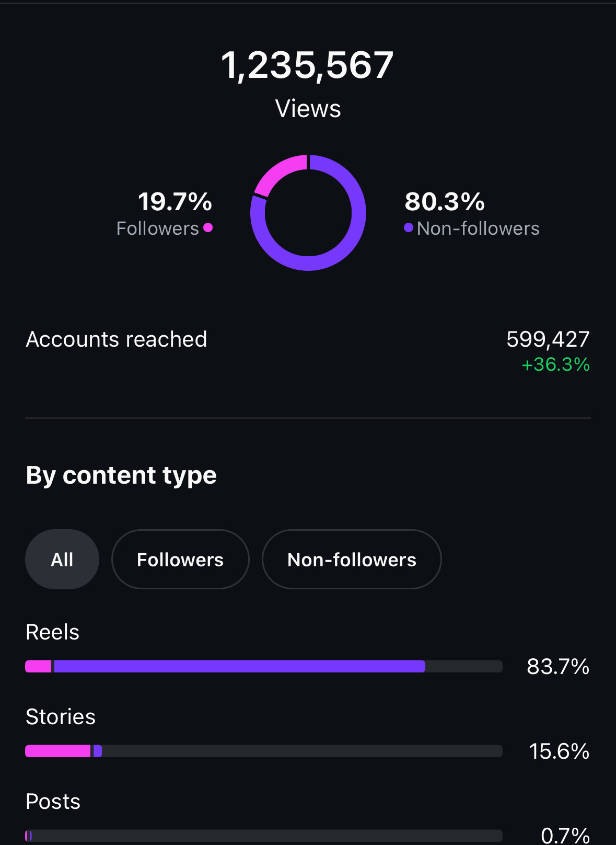Screen dimensions: 616x845
Task: Open the Accounts reached row
Action: point(308,350)
